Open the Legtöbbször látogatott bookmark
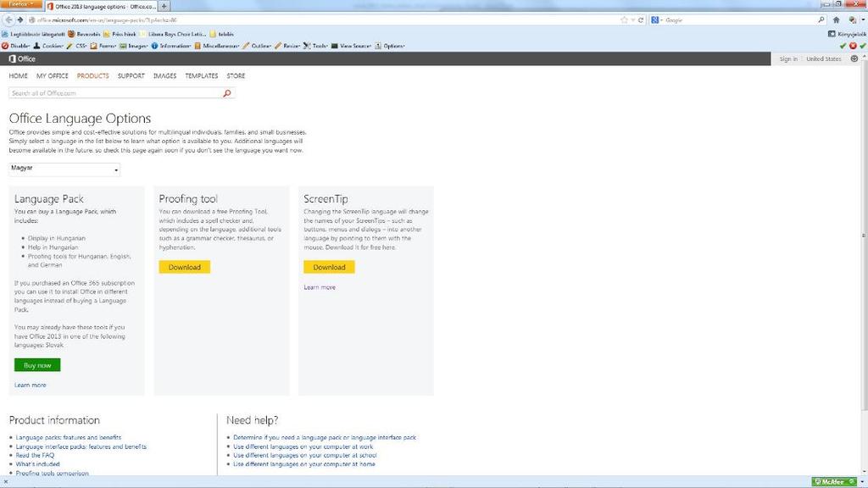This screenshot has width=868, height=488. pos(33,34)
